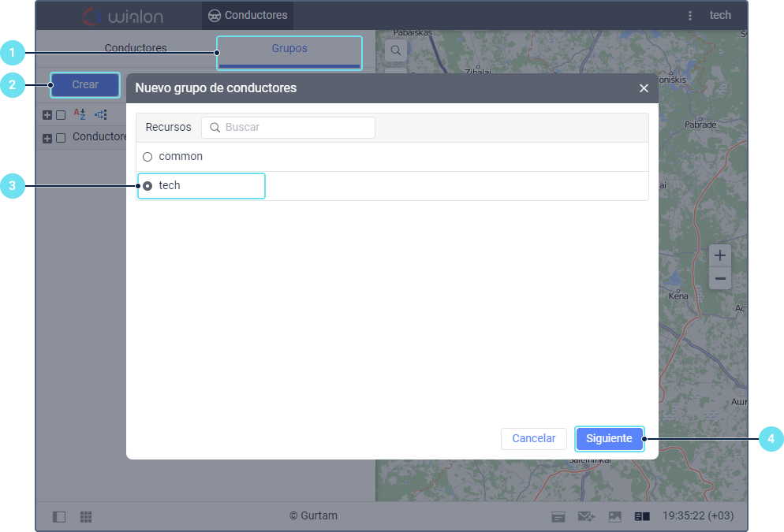The width and height of the screenshot is (784, 532).
Task: Open the tech user menu
Action: [x=720, y=16]
